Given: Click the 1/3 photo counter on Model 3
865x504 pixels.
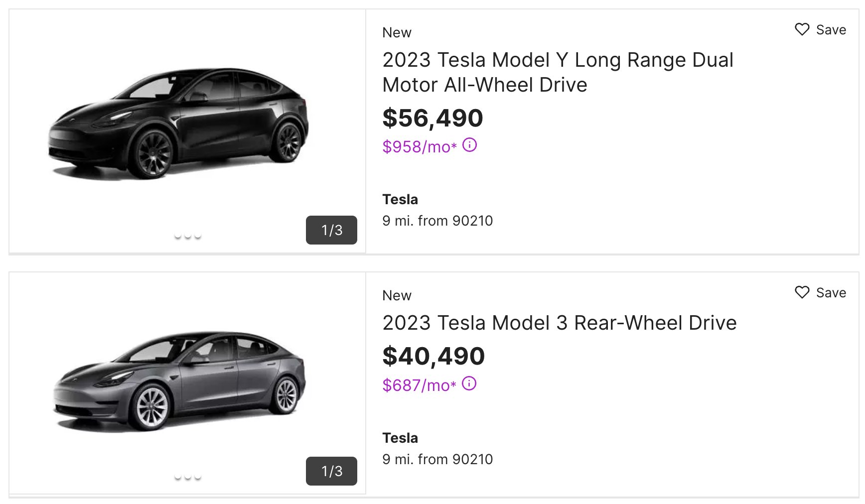Looking at the screenshot, I should 331,471.
